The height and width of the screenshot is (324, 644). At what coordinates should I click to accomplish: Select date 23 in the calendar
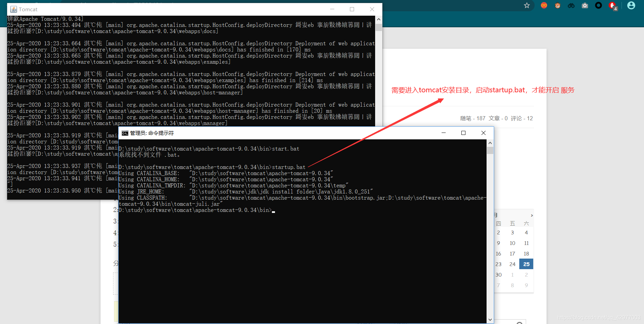pyautogui.click(x=499, y=264)
